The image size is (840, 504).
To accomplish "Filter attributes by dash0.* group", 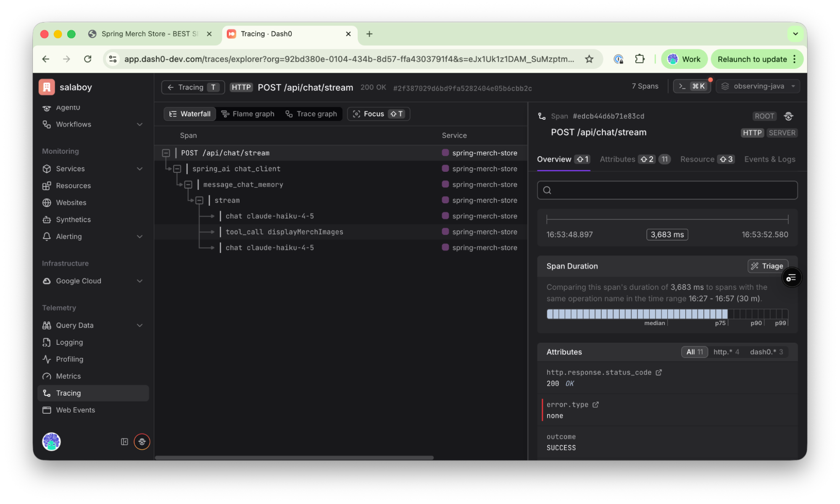I will [x=766, y=352].
